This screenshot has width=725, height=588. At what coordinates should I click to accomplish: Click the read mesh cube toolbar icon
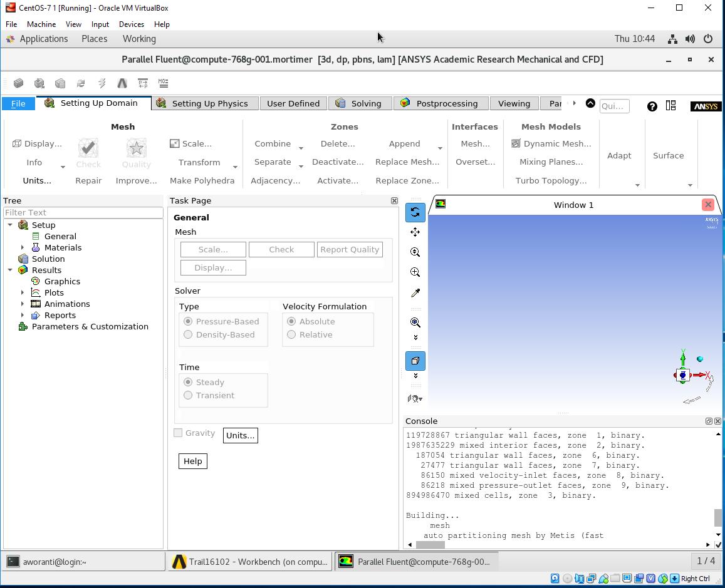[x=19, y=83]
